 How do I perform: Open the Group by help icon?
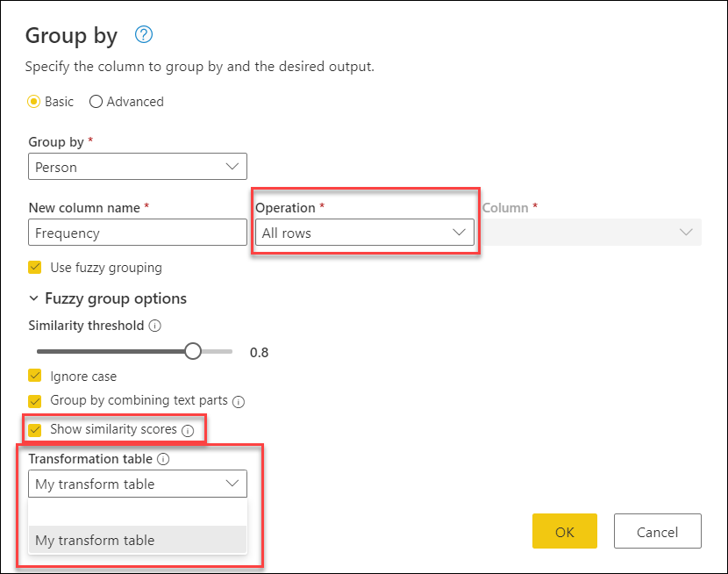pyautogui.click(x=144, y=34)
